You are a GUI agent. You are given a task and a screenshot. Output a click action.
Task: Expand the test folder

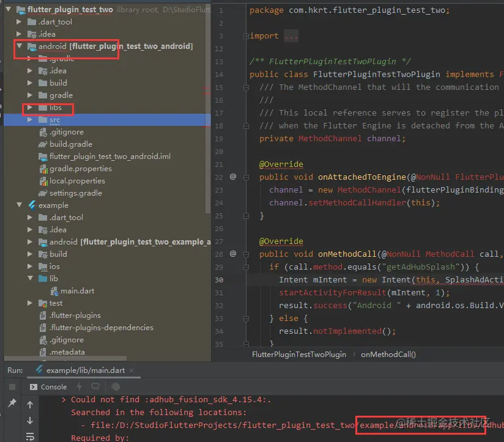click(30, 303)
